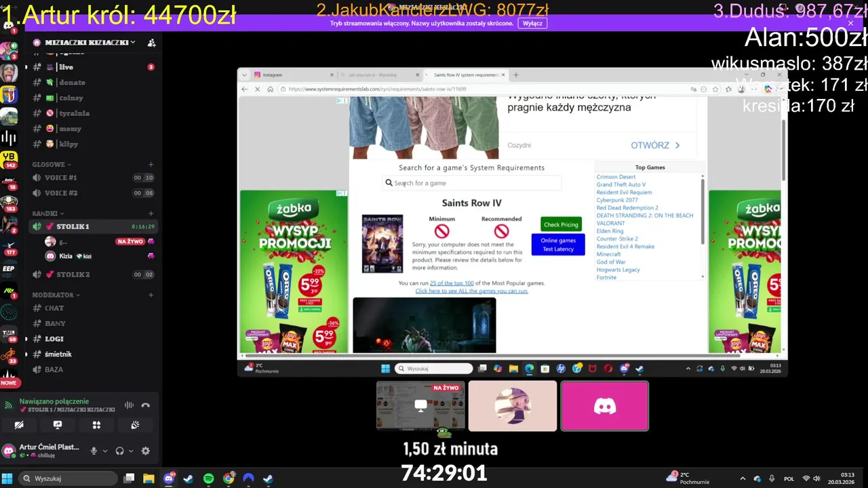The height and width of the screenshot is (488, 868).
Task: Click the Wyłącz streamer mode button
Action: (532, 23)
